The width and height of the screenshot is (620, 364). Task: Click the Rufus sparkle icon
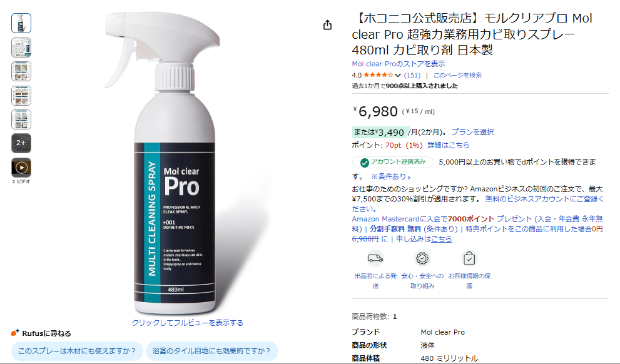(16, 333)
